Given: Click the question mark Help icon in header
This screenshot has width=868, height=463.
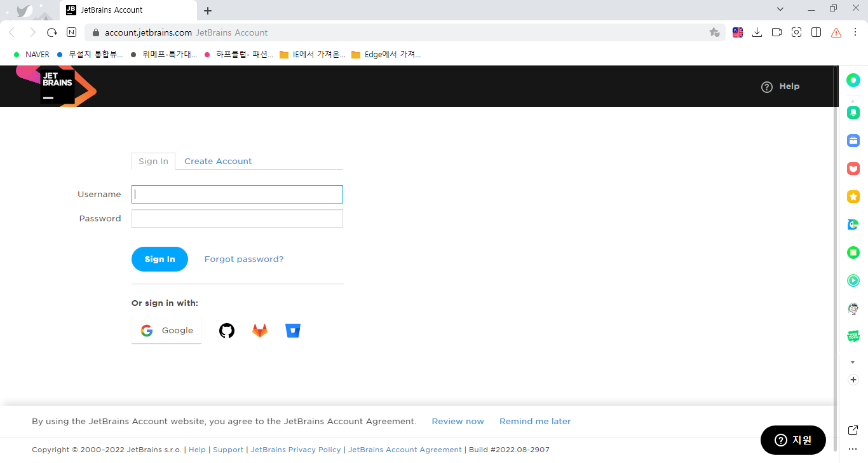Looking at the screenshot, I should (767, 87).
